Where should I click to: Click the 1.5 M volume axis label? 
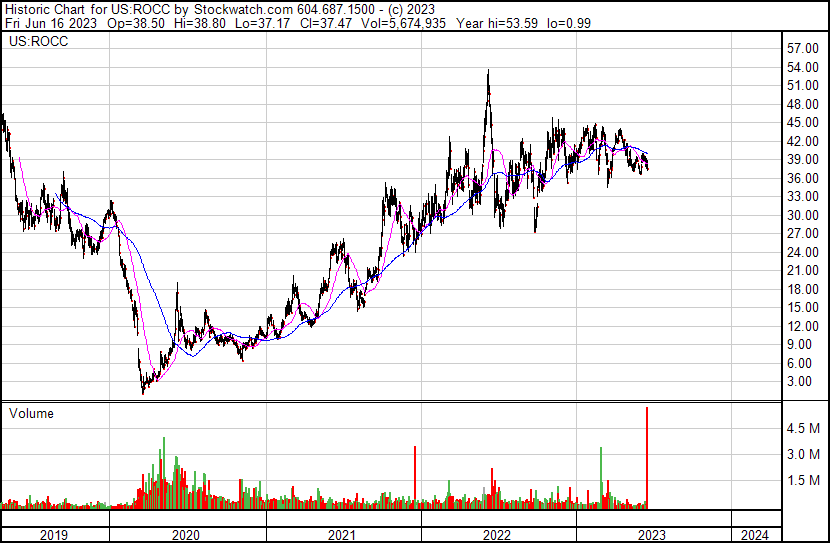click(x=803, y=481)
